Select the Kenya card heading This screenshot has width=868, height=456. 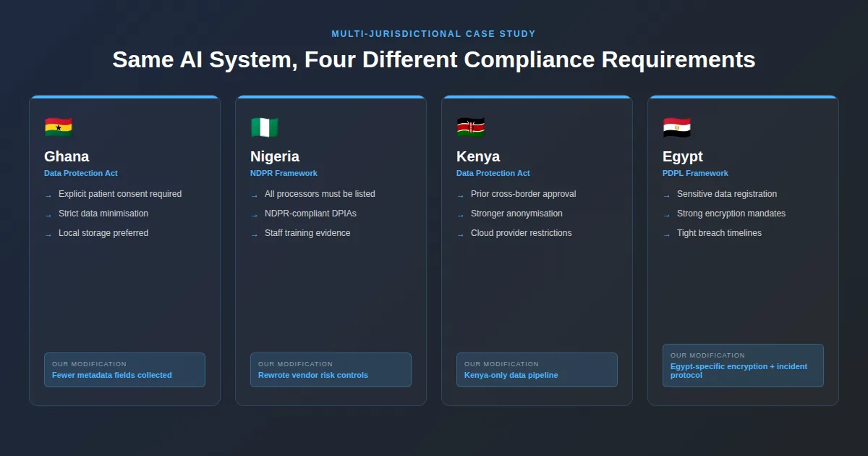tap(478, 156)
